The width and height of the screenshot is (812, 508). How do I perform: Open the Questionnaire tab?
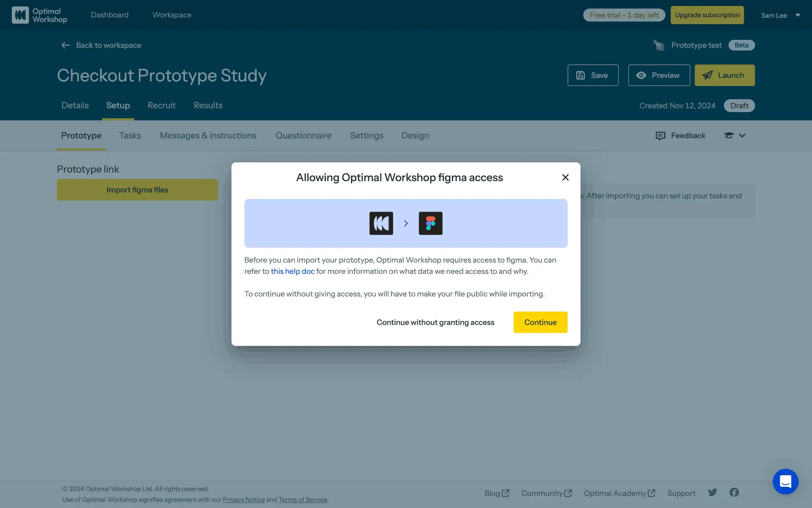click(x=303, y=135)
